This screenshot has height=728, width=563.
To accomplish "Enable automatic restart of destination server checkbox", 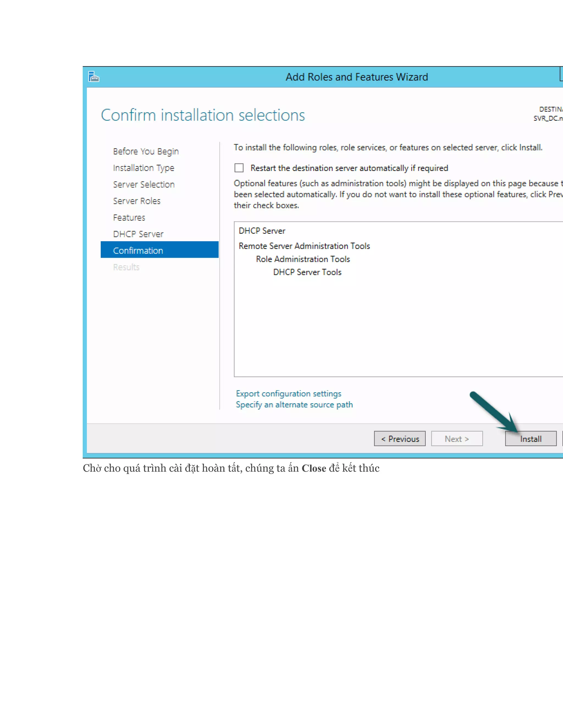I will 239,168.
